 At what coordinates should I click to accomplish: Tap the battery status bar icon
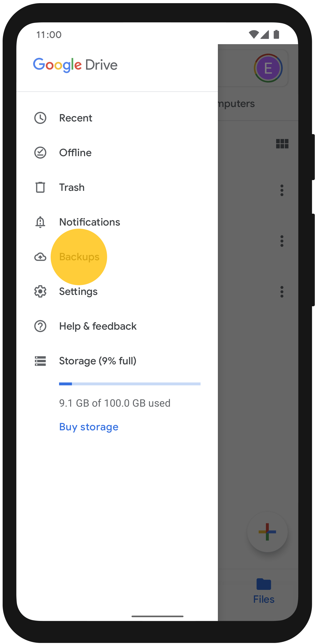pyautogui.click(x=276, y=34)
